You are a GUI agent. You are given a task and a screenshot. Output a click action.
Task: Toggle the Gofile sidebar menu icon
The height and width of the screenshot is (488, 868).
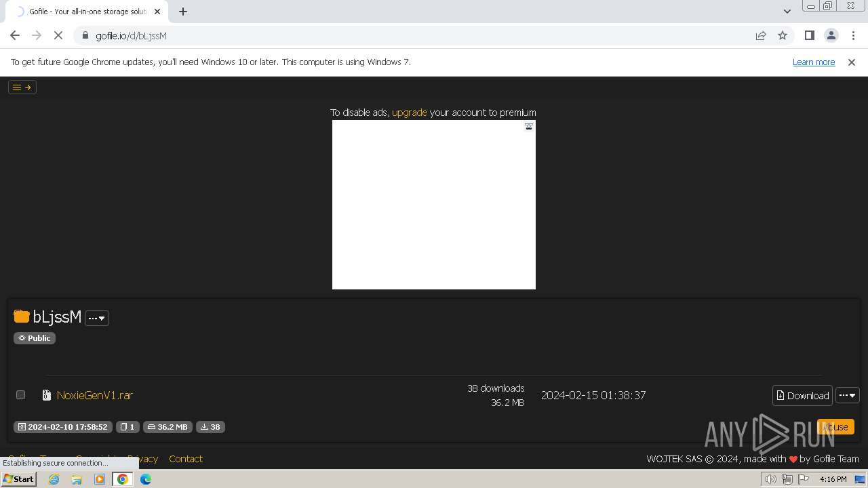22,87
